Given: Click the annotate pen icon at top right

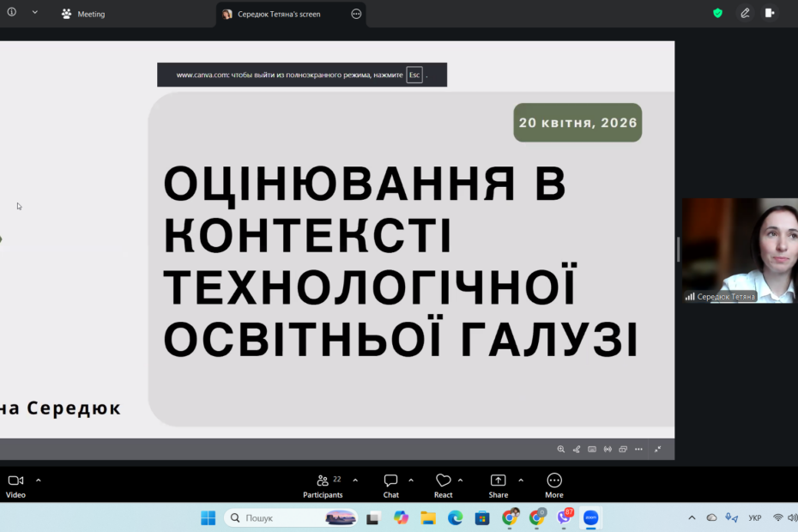Looking at the screenshot, I should (745, 13).
